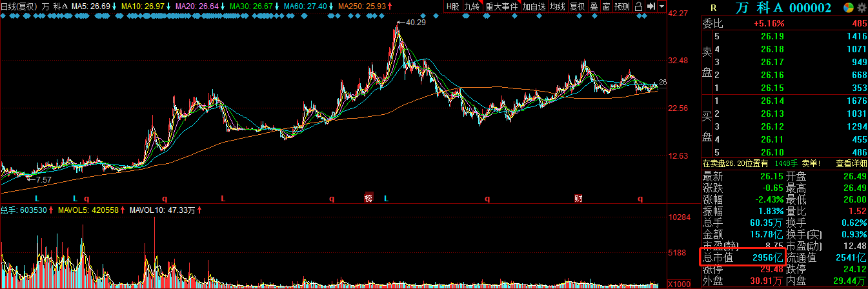Screen dimensions: 868x289
Task: Toggle the 均线 moving average display
Action: [x=557, y=6]
